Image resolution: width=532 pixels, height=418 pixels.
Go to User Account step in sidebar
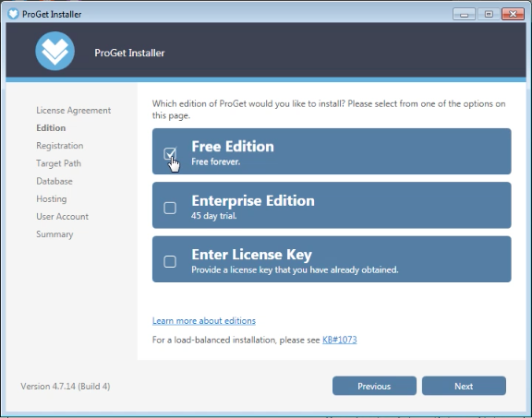click(63, 216)
